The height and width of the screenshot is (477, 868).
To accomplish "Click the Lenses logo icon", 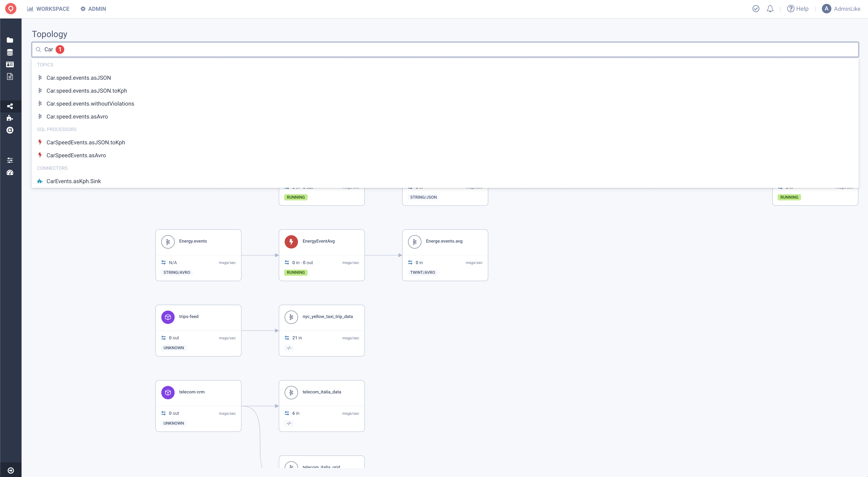I will (11, 9).
